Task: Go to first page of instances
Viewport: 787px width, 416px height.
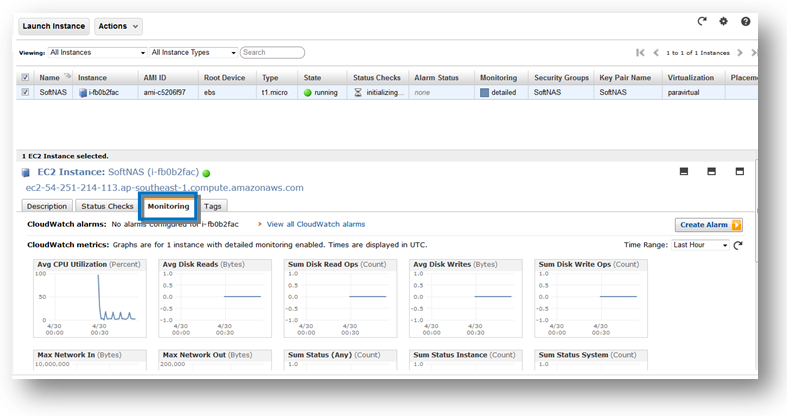Action: pos(640,52)
